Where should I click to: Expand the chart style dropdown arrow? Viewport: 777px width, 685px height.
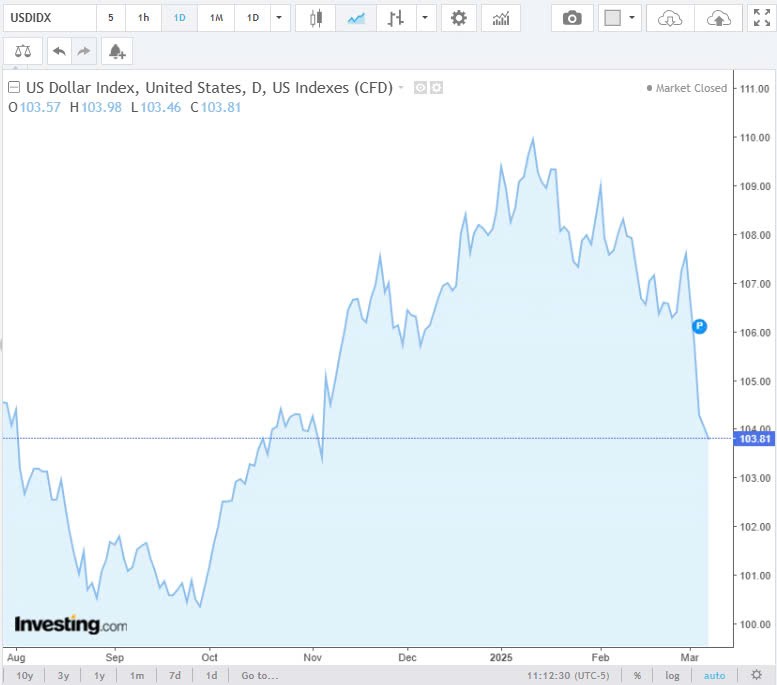pyautogui.click(x=425, y=18)
